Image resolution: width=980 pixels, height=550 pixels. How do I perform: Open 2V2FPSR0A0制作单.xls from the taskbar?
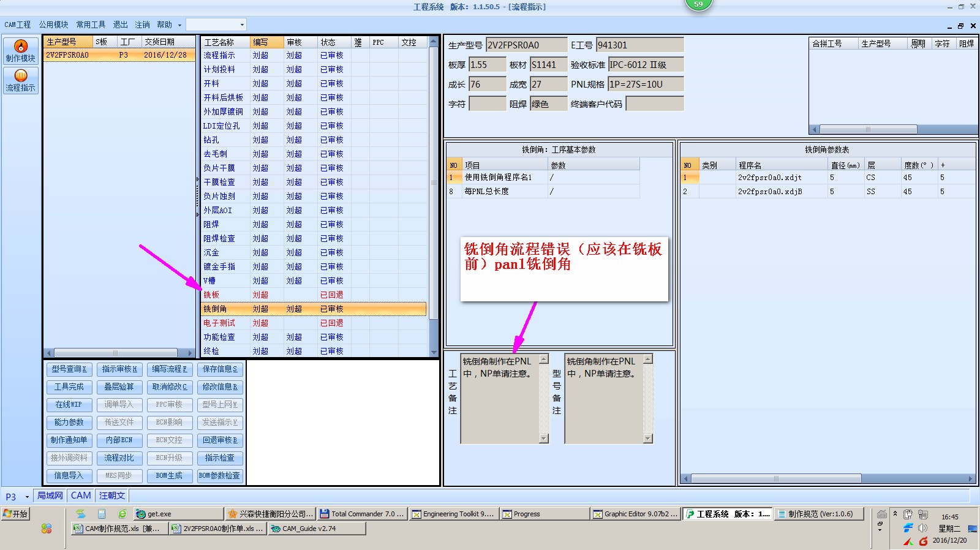click(217, 529)
